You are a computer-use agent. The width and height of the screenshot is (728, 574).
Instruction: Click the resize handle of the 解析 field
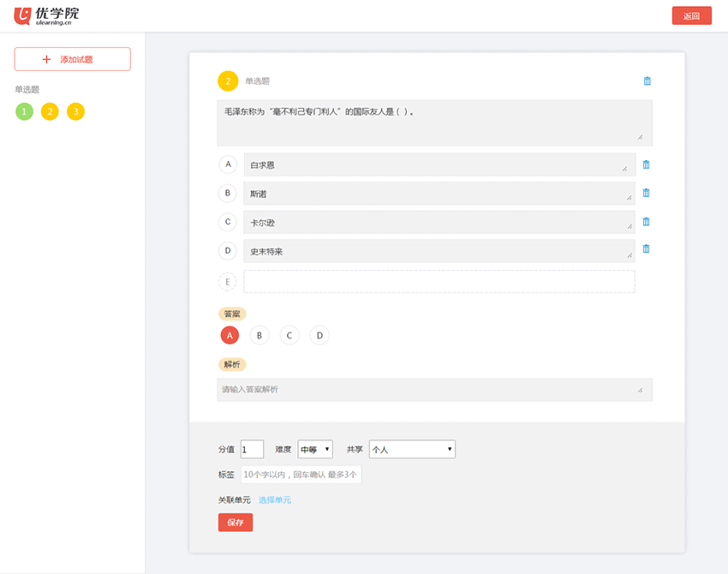[x=641, y=390]
